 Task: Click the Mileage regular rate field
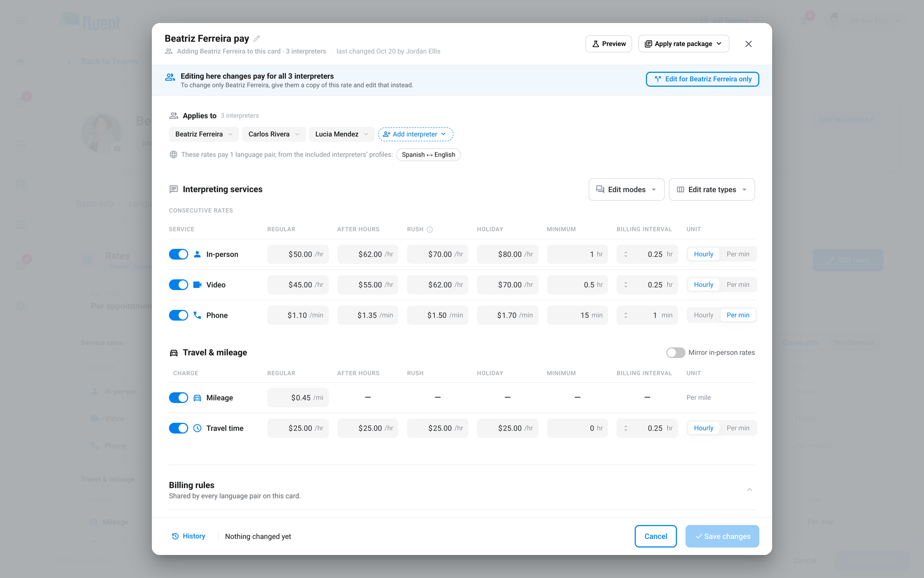coord(298,398)
